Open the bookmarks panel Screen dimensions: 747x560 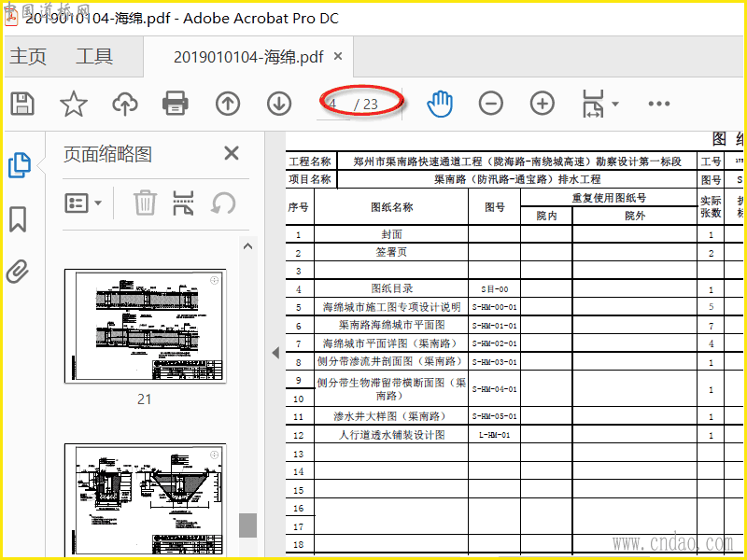18,219
